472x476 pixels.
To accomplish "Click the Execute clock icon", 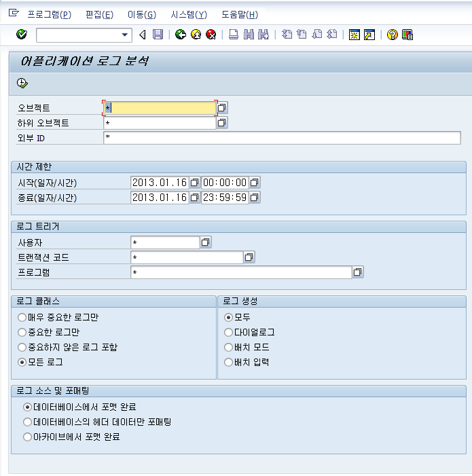I will coord(22,83).
